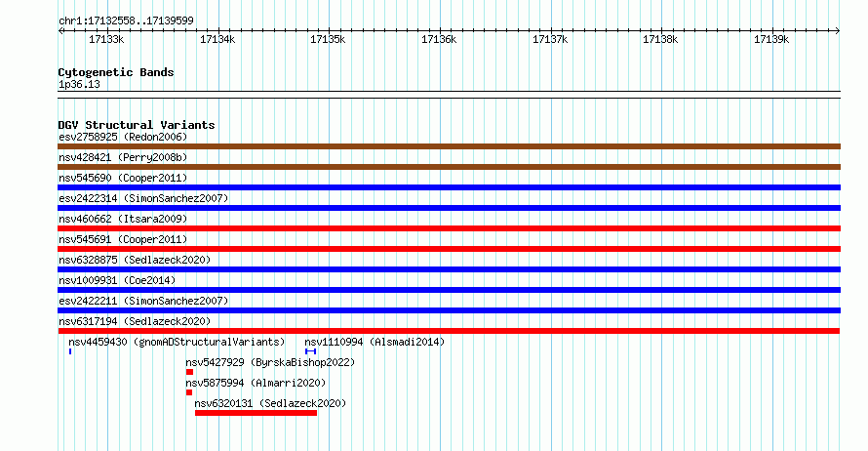Viewport: 868px width, 451px height.
Task: Select the esv2422211 (SimonSanchez2007) label
Action: (143, 301)
